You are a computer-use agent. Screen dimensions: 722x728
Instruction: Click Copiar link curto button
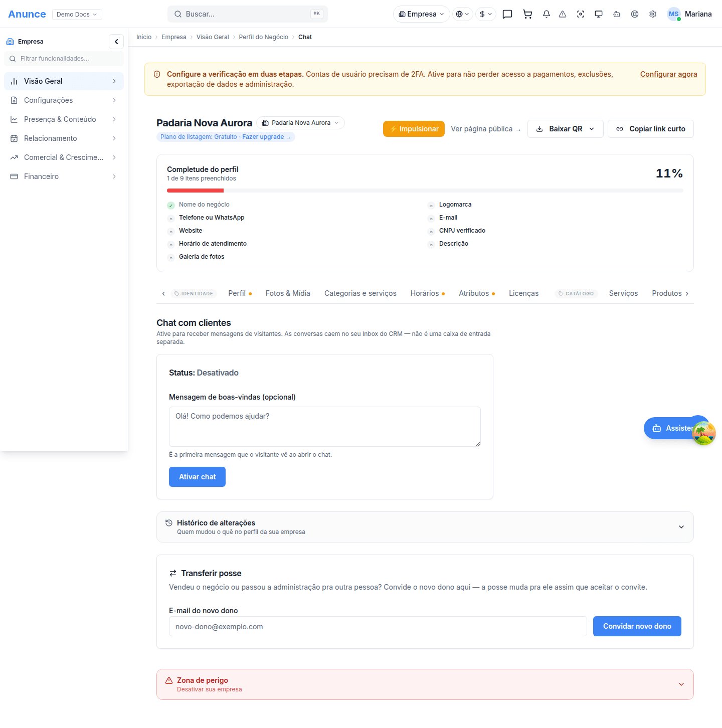(650, 129)
